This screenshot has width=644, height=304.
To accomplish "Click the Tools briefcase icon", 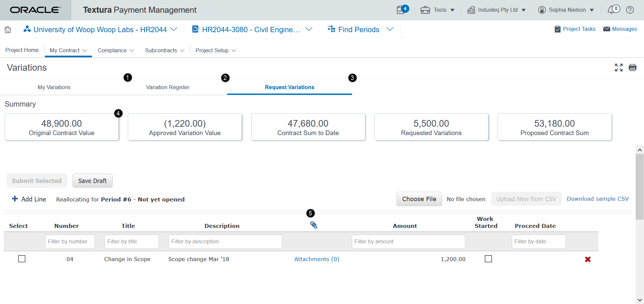I will pyautogui.click(x=425, y=10).
